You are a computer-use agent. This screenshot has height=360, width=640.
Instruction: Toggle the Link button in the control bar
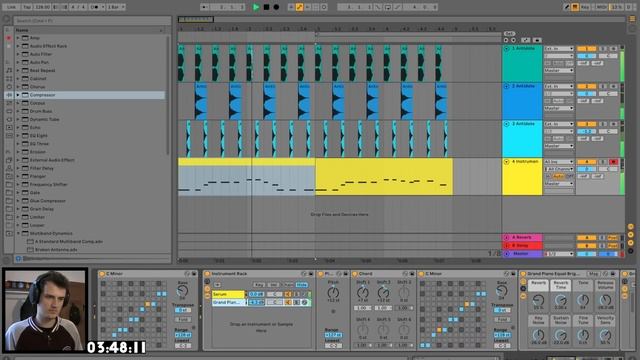(11, 7)
